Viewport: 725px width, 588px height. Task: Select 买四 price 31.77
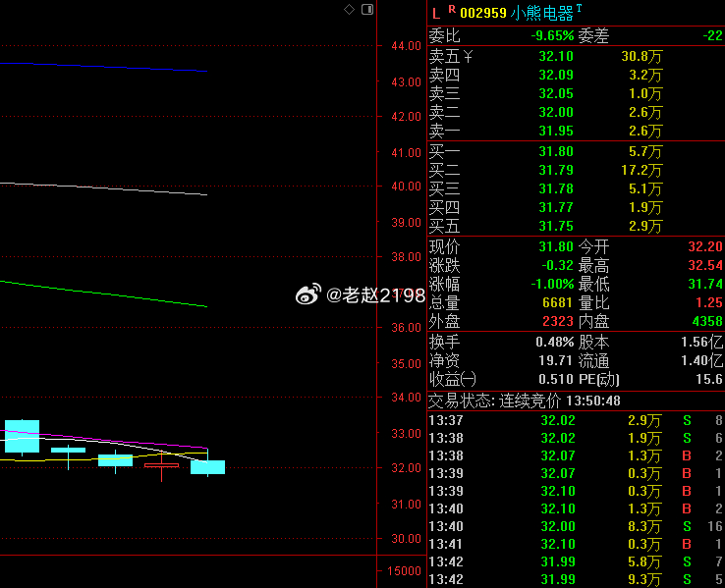click(x=556, y=207)
